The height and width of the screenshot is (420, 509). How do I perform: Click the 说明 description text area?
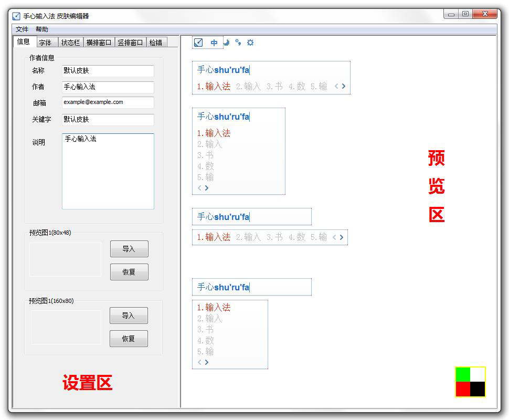(108, 171)
